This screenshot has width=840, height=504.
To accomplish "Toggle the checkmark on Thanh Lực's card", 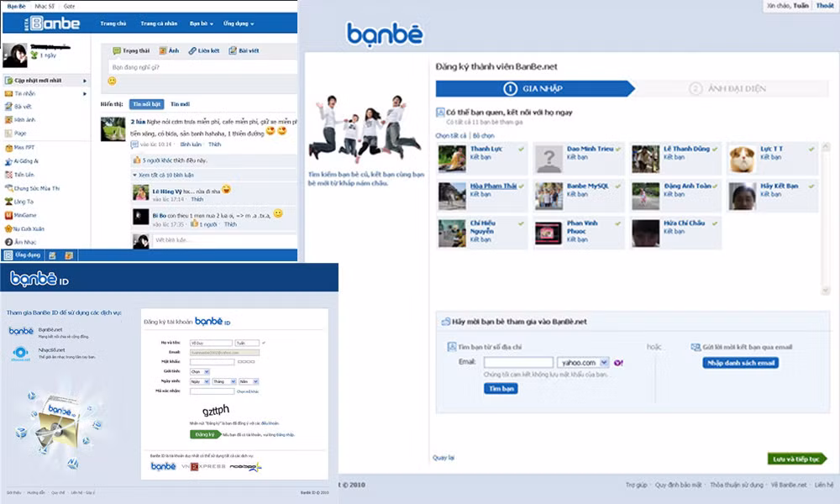I will coord(522,149).
